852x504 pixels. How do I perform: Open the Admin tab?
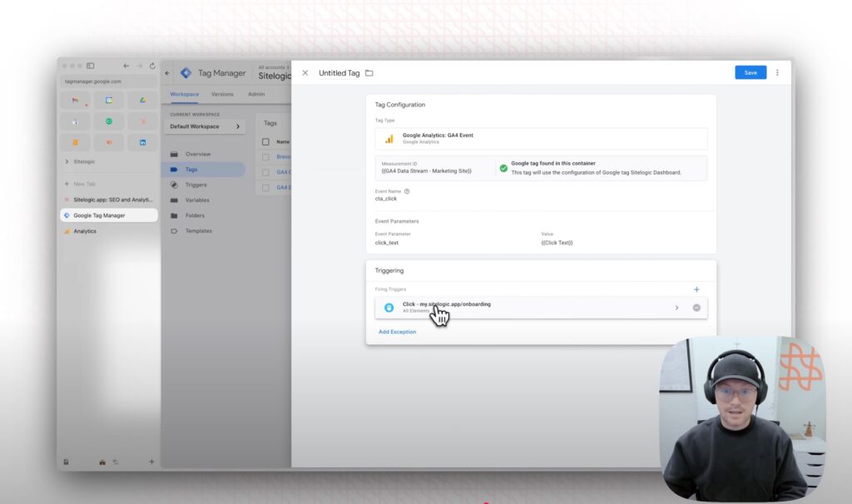point(255,94)
